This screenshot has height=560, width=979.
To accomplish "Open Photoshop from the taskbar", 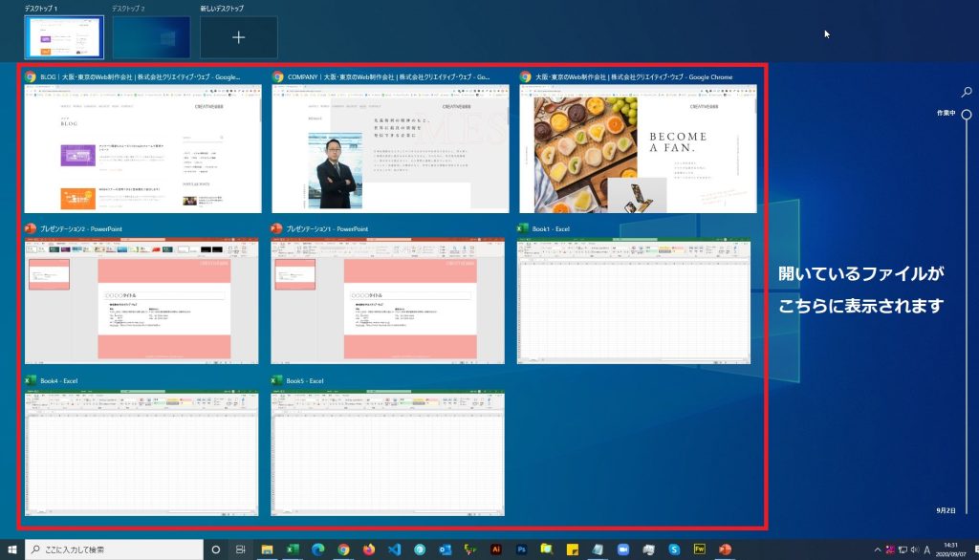I will click(521, 549).
